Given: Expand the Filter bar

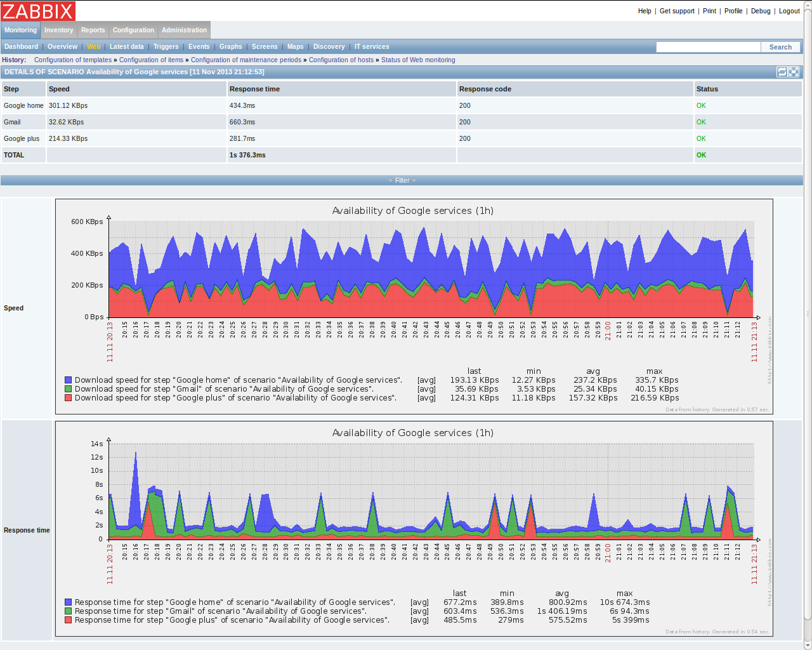Looking at the screenshot, I should 402,181.
